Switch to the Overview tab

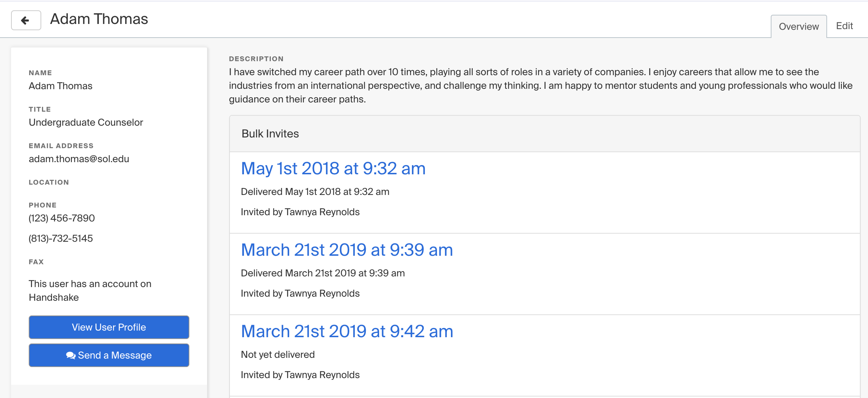click(x=798, y=27)
